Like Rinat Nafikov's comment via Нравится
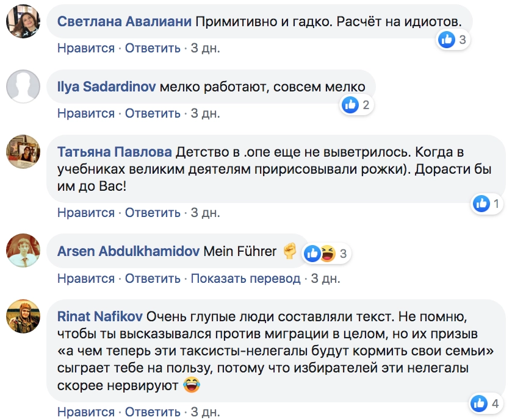Screen dimensions: 512x420 (x=86, y=412)
